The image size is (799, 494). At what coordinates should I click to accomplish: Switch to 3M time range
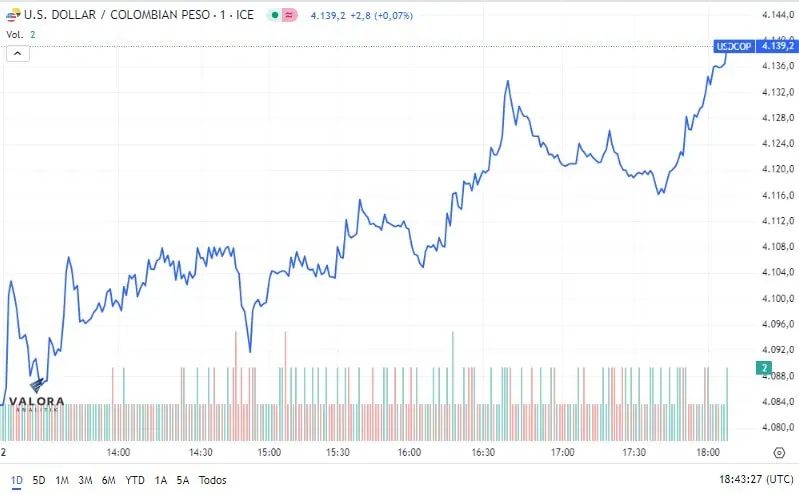(85, 480)
